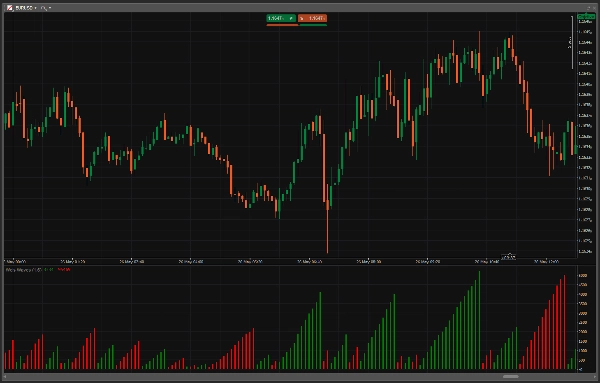Click the red value in the indicator legend
Image resolution: width=600 pixels, height=383 pixels.
(x=64, y=270)
